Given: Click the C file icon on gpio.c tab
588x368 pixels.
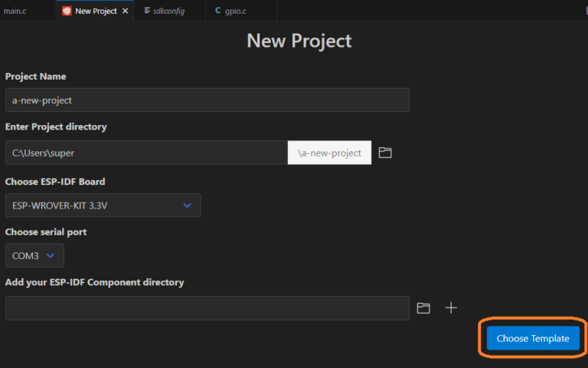Looking at the screenshot, I should (217, 11).
